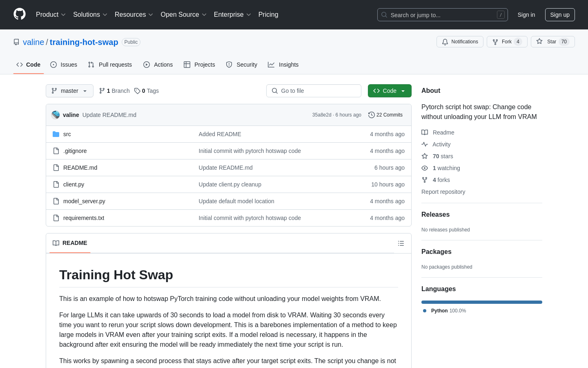Select the README tab in file viewer
Image resolution: width=588 pixels, height=368 pixels.
click(x=70, y=243)
